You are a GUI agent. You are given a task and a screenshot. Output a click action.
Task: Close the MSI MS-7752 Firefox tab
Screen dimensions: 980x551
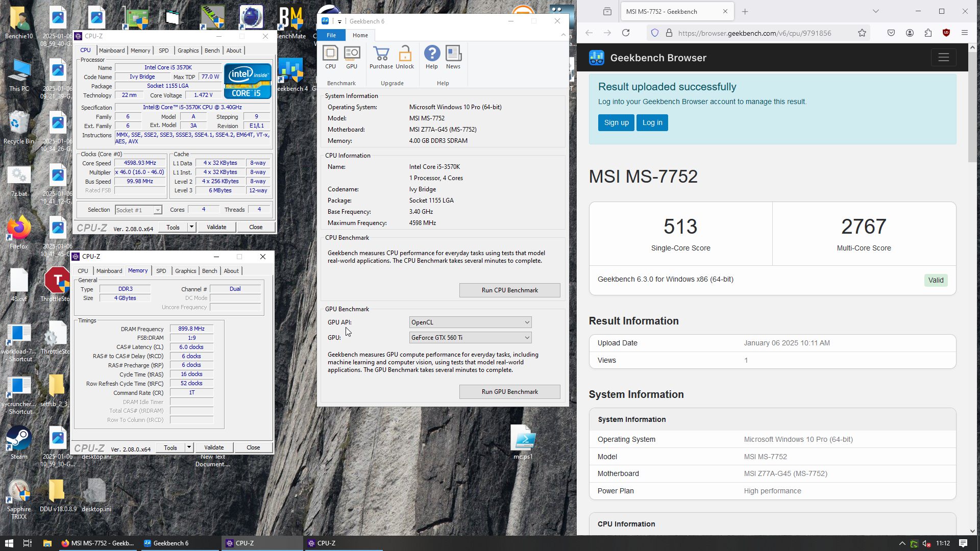coord(725,11)
